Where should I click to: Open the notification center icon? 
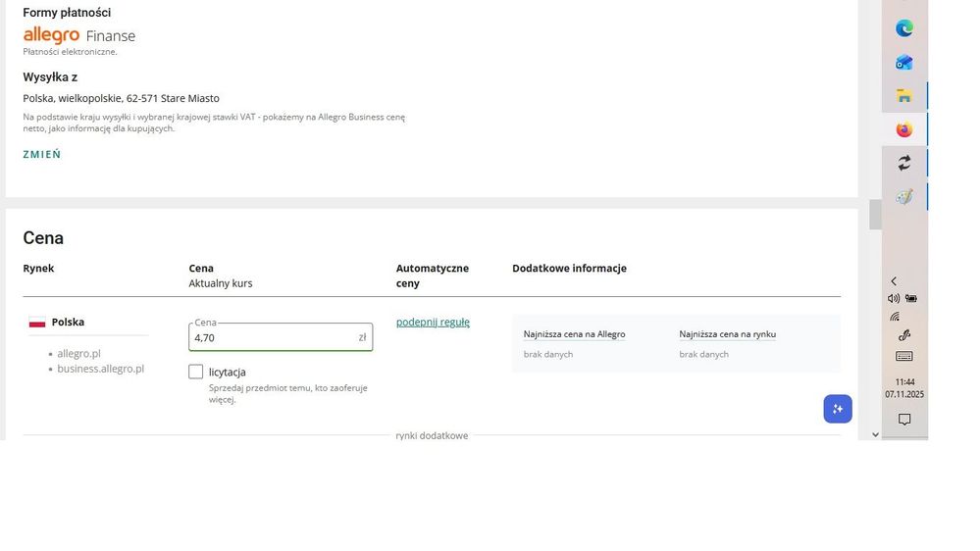point(903,420)
